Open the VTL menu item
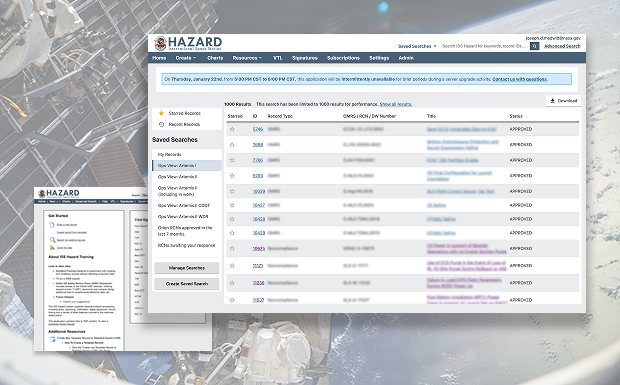The image size is (620, 385). tap(278, 58)
